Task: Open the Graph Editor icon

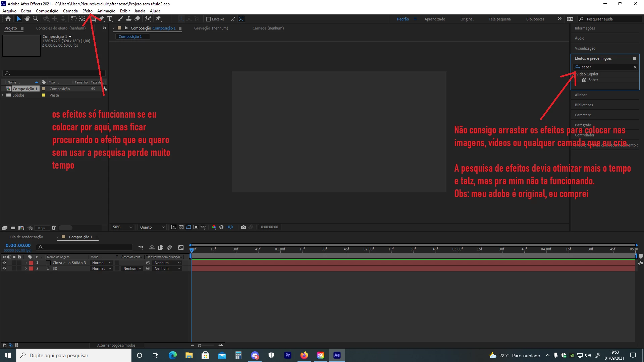Action: (x=181, y=248)
